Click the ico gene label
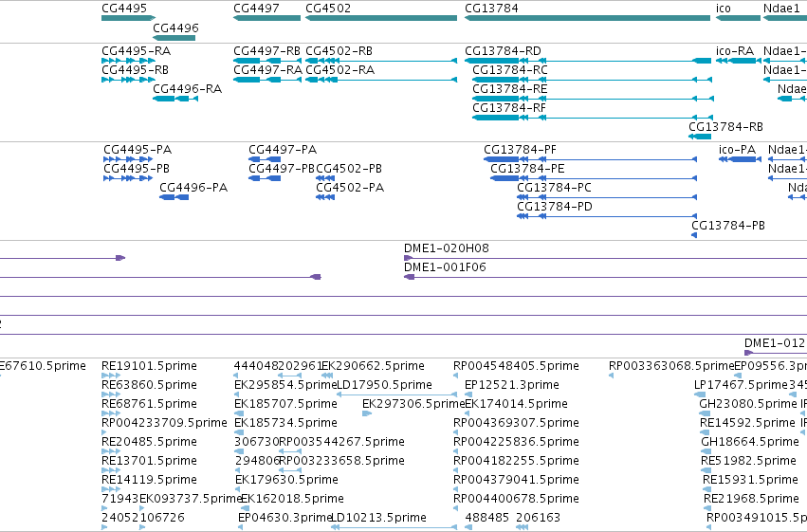This screenshot has width=807, height=532. pyautogui.click(x=724, y=9)
